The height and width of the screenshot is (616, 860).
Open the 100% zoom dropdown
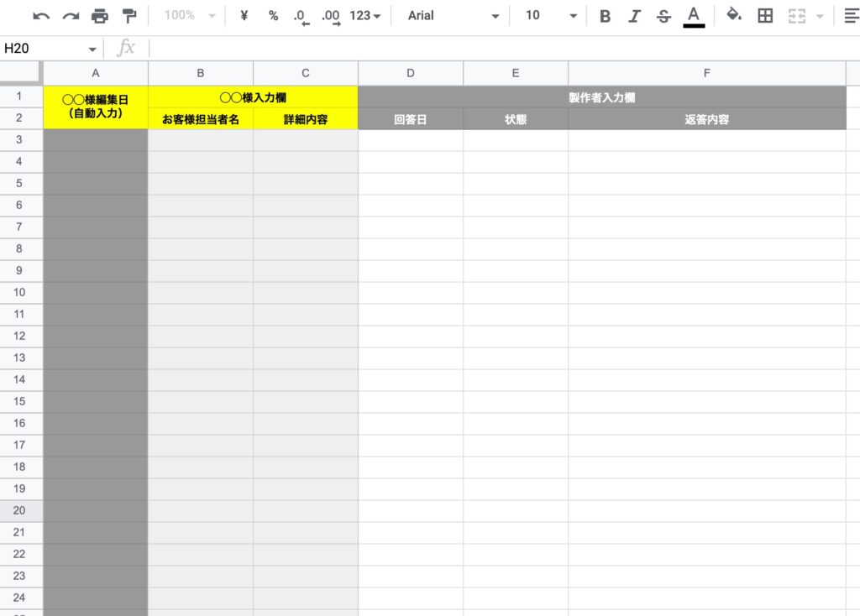point(190,15)
